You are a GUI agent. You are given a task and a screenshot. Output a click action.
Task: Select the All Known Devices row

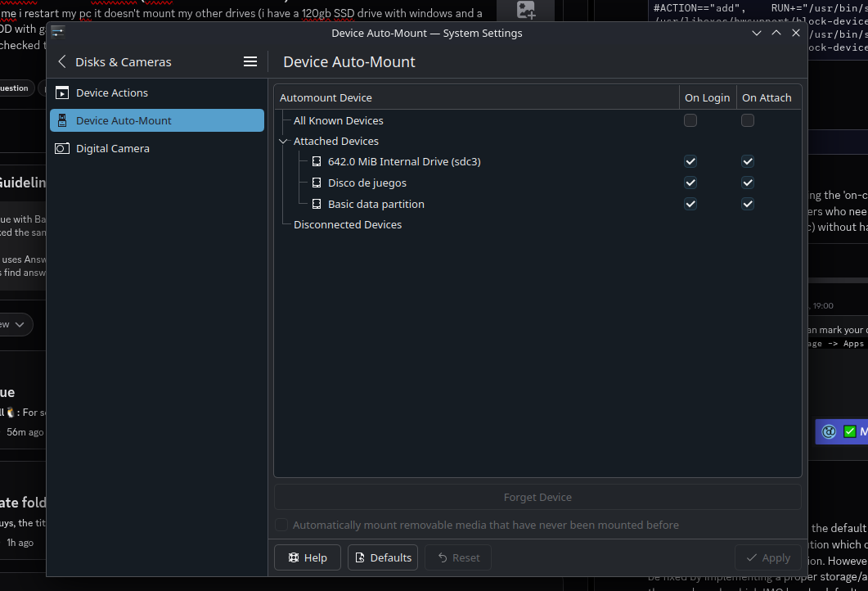[x=537, y=120]
